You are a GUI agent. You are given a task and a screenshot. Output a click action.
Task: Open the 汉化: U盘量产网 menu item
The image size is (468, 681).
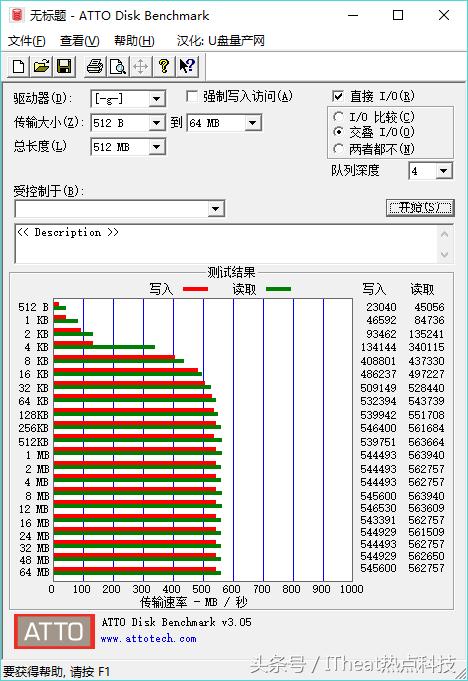[x=221, y=41]
